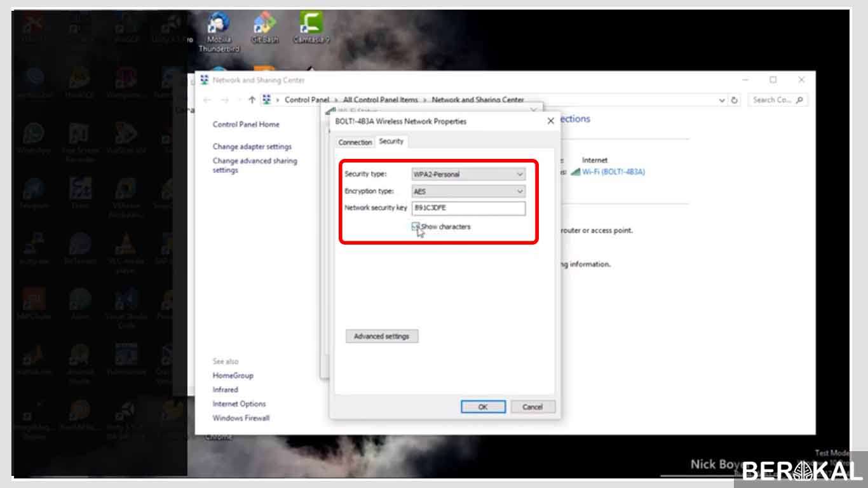Click the Network and Sharing Center title icon

205,80
